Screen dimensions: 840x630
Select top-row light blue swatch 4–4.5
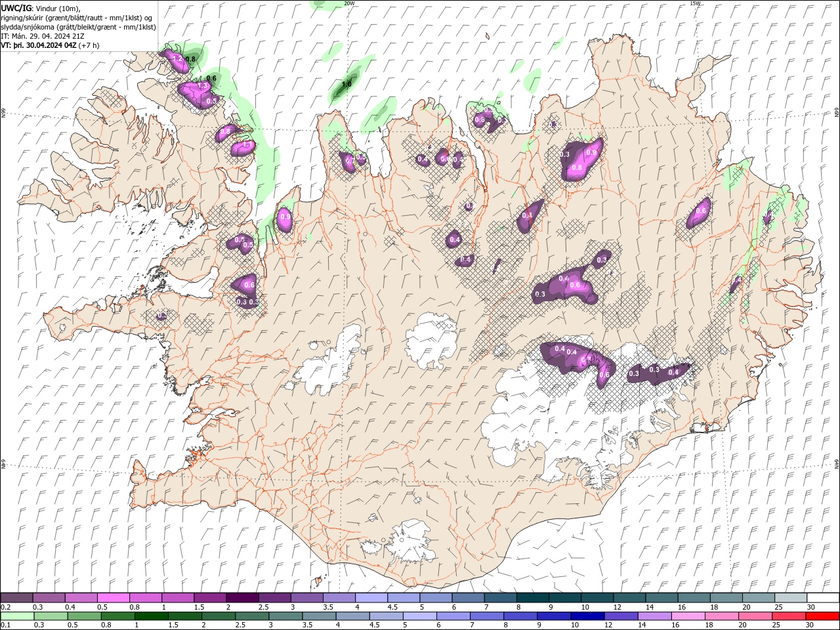pos(371,598)
